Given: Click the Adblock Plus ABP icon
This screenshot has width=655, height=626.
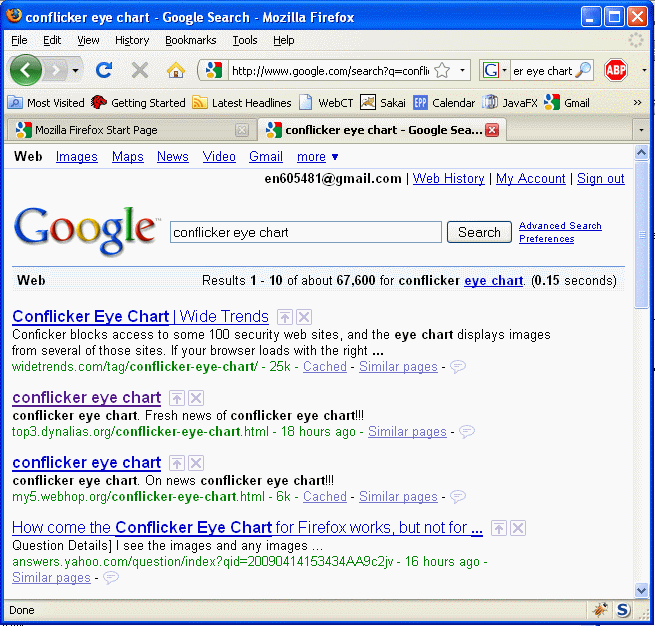Looking at the screenshot, I should 616,70.
